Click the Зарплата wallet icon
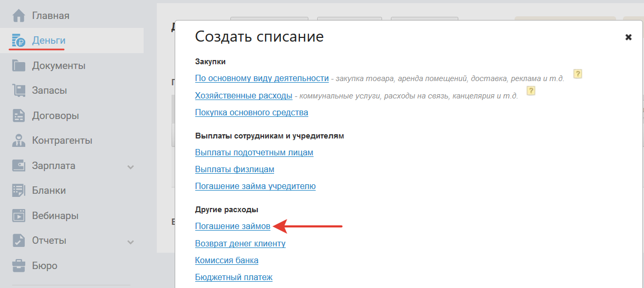The height and width of the screenshot is (288, 644). pos(18,165)
